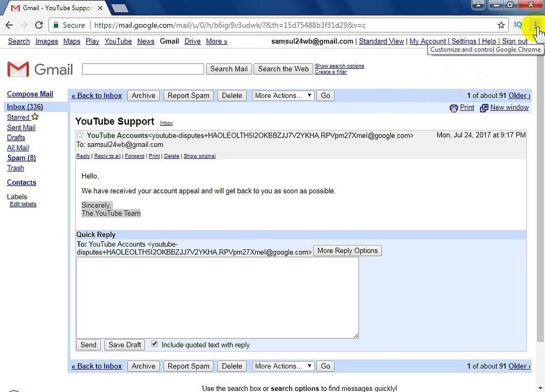Bookmark page with the star icon
Image resolution: width=545 pixels, height=392 pixels.
point(501,25)
